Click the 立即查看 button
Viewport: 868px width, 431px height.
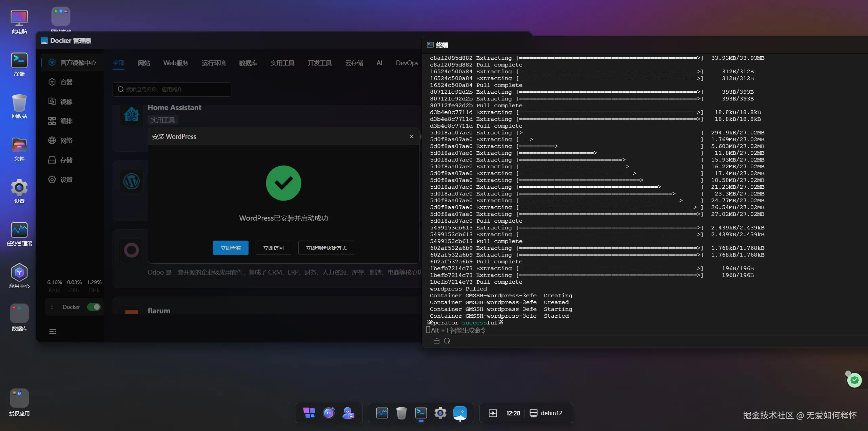(231, 248)
